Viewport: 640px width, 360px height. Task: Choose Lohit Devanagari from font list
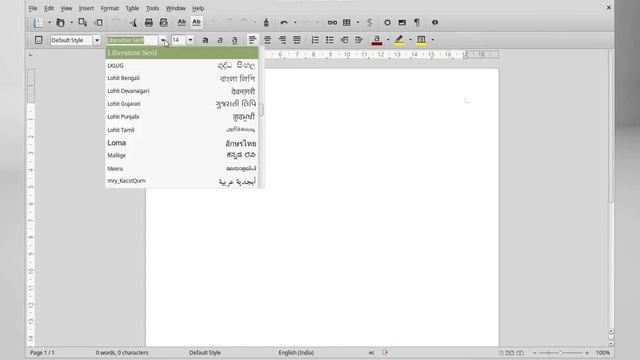(x=182, y=91)
